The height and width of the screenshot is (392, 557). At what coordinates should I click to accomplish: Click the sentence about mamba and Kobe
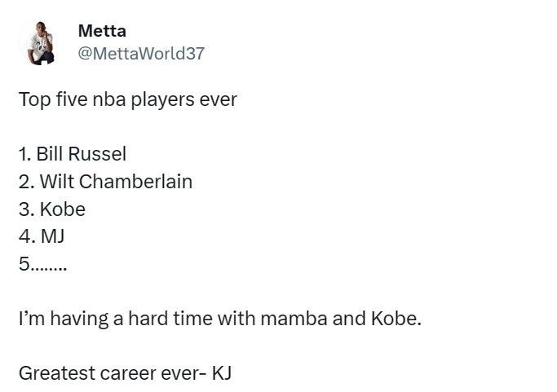point(220,318)
